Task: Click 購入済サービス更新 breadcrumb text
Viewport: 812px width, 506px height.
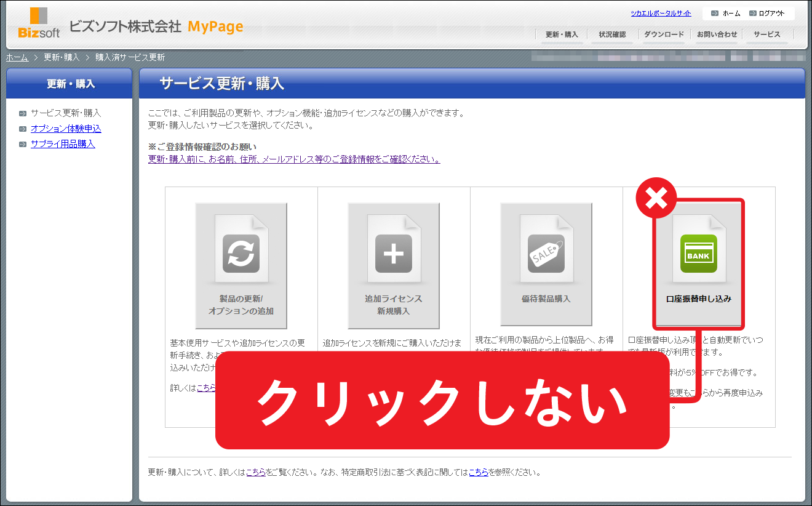Action: pos(130,57)
